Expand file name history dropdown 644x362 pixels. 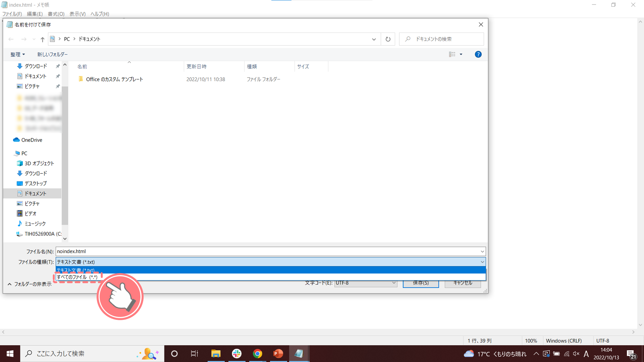(x=482, y=251)
